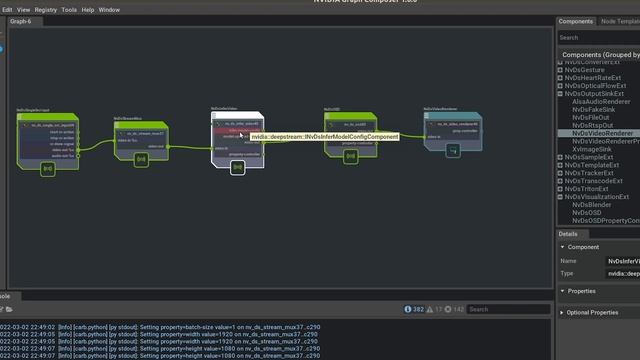Click the console Search field
The height and width of the screenshot is (360, 640).
[x=509, y=309]
